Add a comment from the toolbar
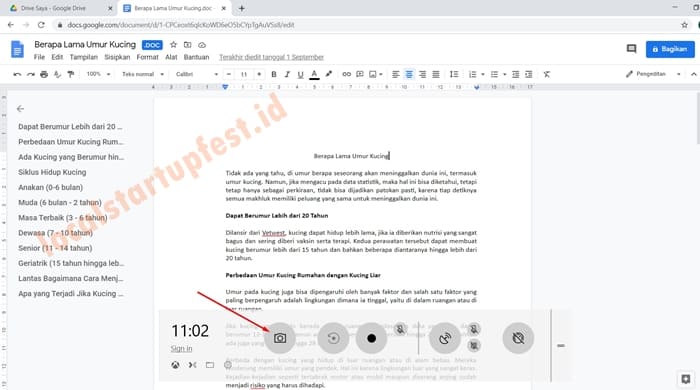 360,75
